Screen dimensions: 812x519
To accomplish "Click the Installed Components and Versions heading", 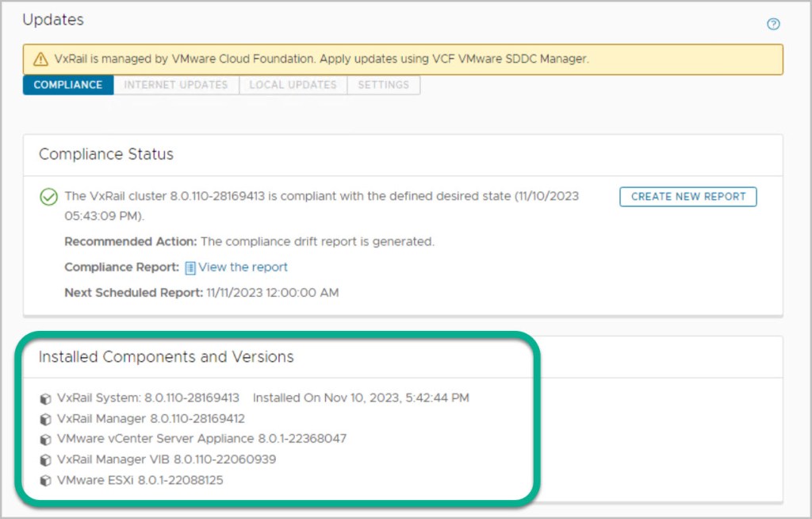I will pos(167,357).
